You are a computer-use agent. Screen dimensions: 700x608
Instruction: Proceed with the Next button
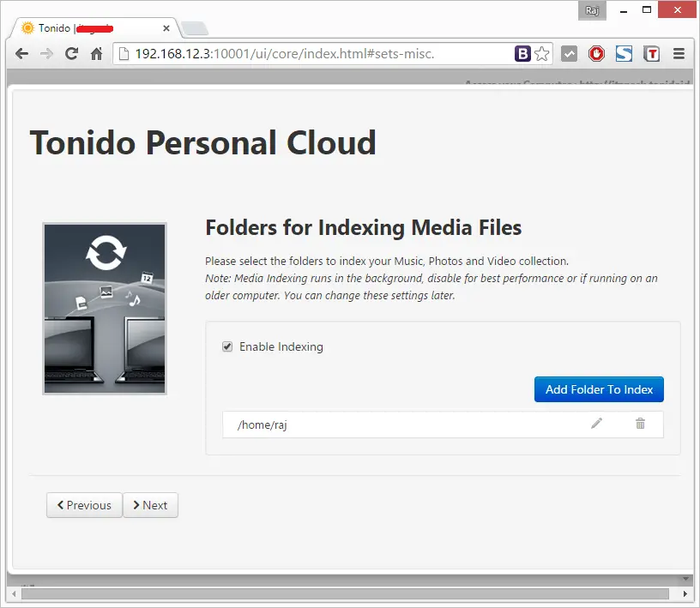(150, 505)
